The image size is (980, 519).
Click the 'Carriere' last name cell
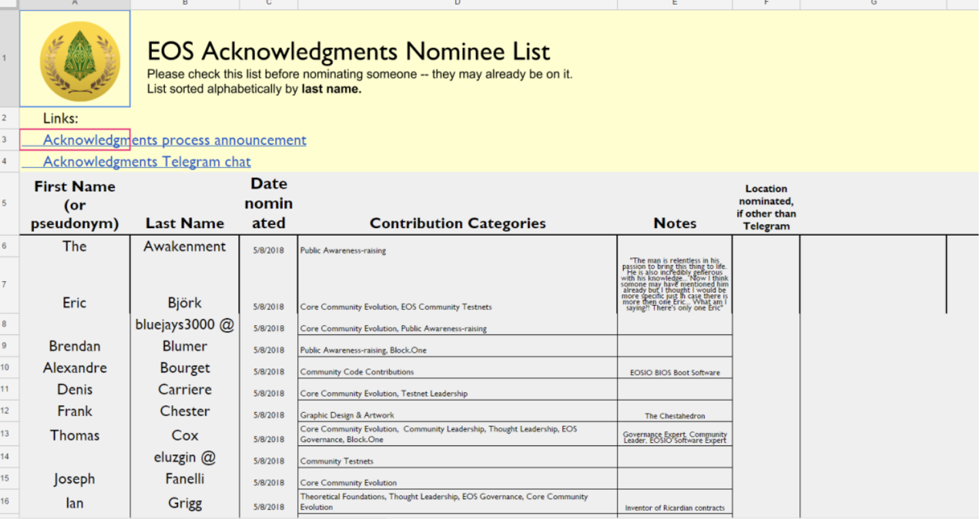pyautogui.click(x=185, y=390)
